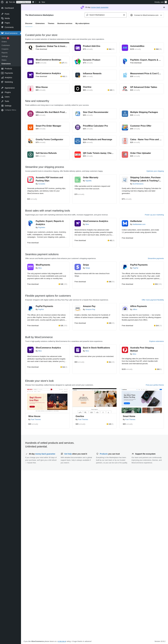Click the Amazon Pay logo icon
Screen dimensions: 168x644
tap(78, 309)
